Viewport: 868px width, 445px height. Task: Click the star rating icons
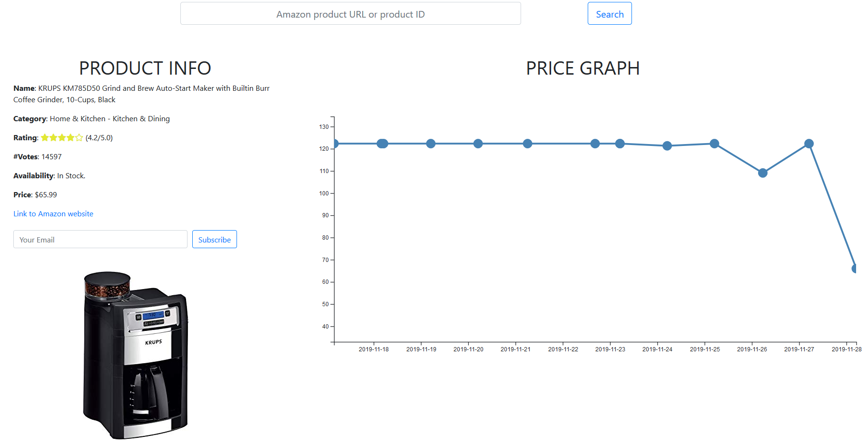[x=62, y=138]
